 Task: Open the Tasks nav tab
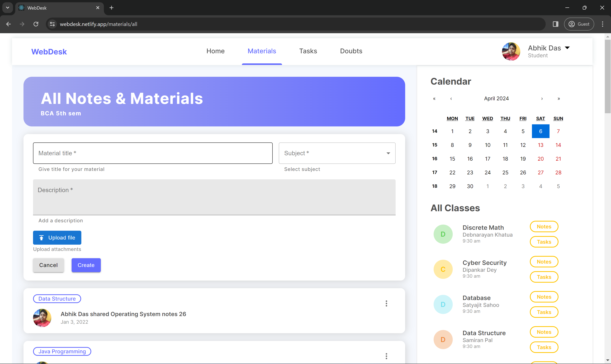308,51
